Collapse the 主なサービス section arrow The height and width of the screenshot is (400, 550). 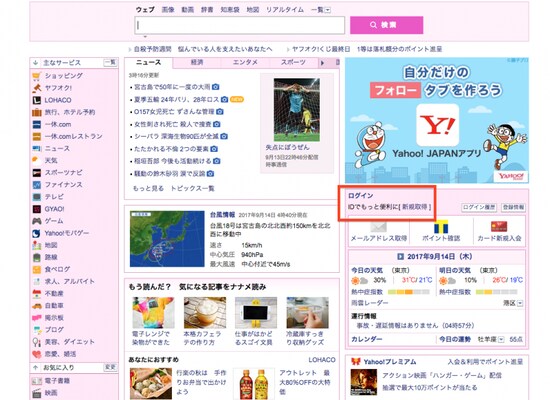pyautogui.click(x=35, y=63)
